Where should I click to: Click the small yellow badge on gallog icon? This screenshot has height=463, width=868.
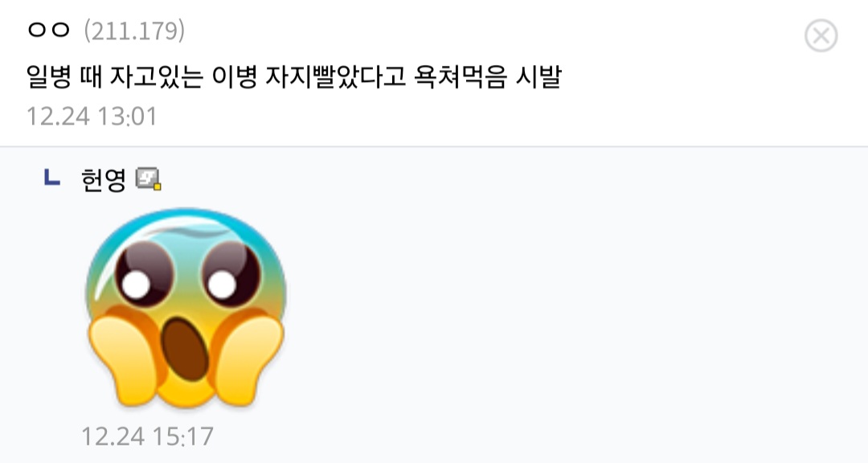pos(158,186)
